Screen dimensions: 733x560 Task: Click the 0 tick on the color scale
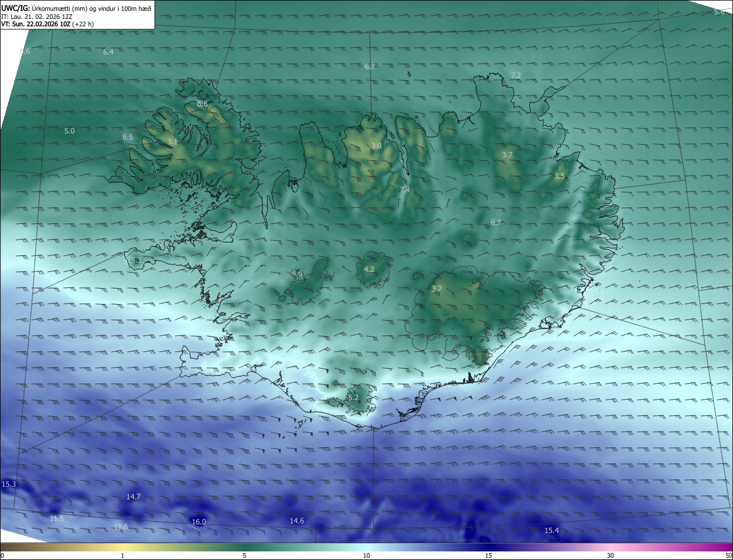click(x=2, y=555)
